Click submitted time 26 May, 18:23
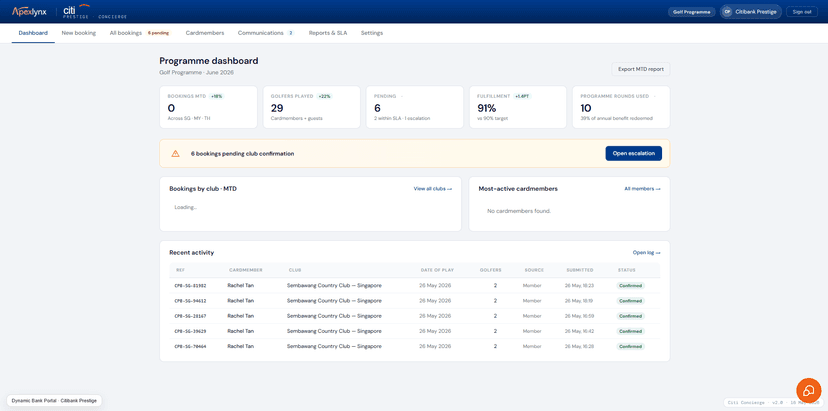The width and height of the screenshot is (828, 411). [579, 285]
